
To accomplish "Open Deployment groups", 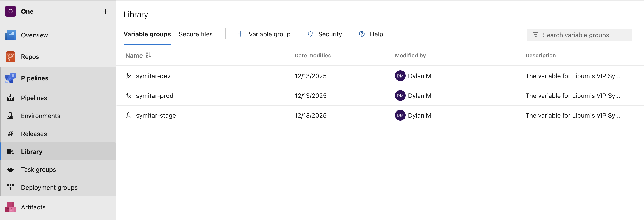I will point(49,188).
